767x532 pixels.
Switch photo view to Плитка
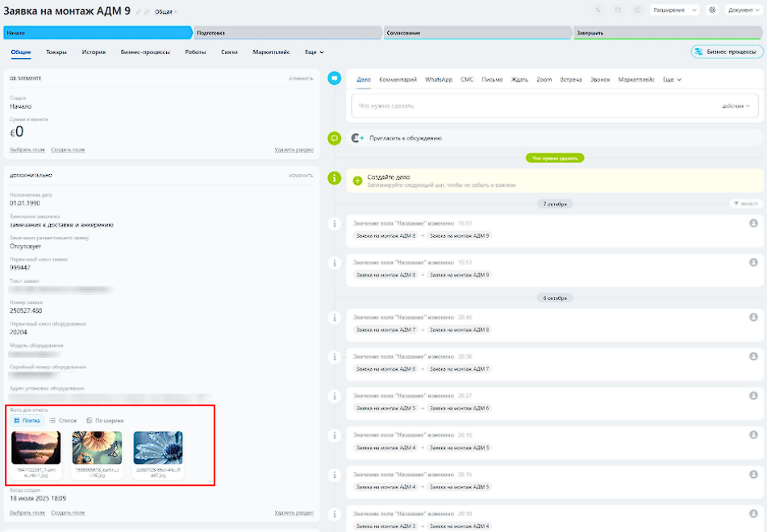27,421
